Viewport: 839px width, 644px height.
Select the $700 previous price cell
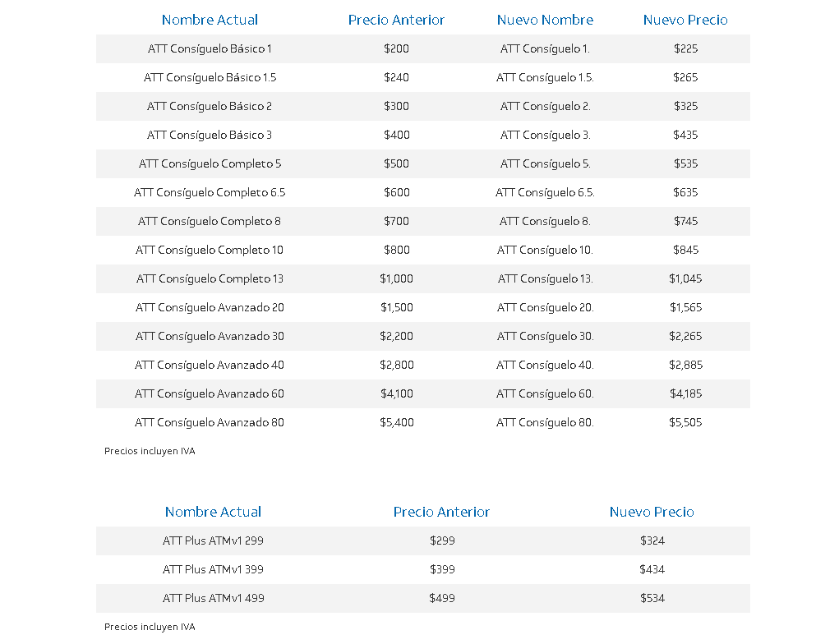(x=397, y=221)
